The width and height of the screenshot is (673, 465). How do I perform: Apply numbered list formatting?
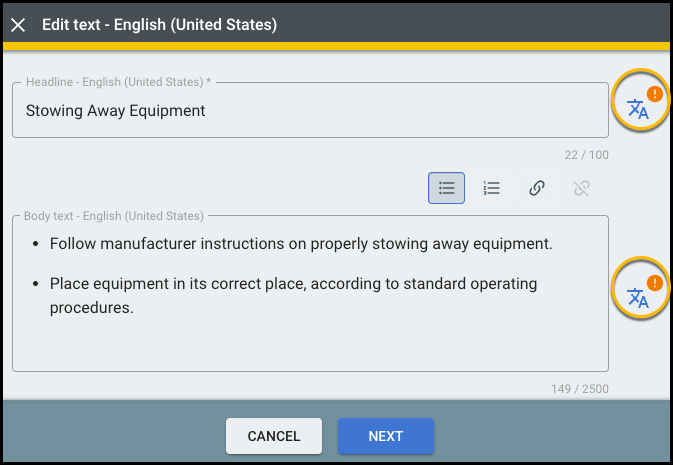pos(491,187)
